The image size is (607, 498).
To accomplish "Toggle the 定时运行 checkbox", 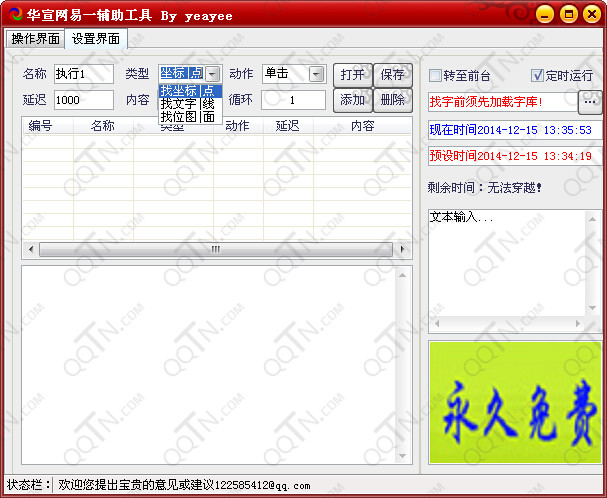I will point(538,75).
